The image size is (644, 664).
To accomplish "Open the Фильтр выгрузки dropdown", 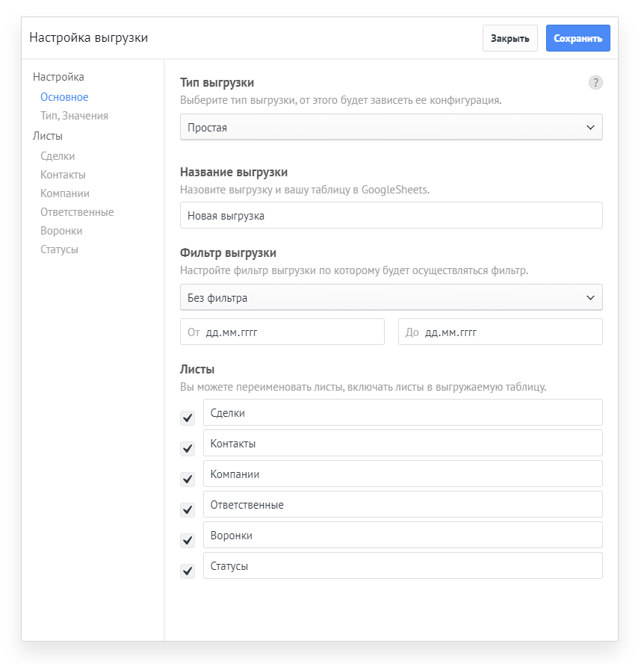I will (391, 297).
